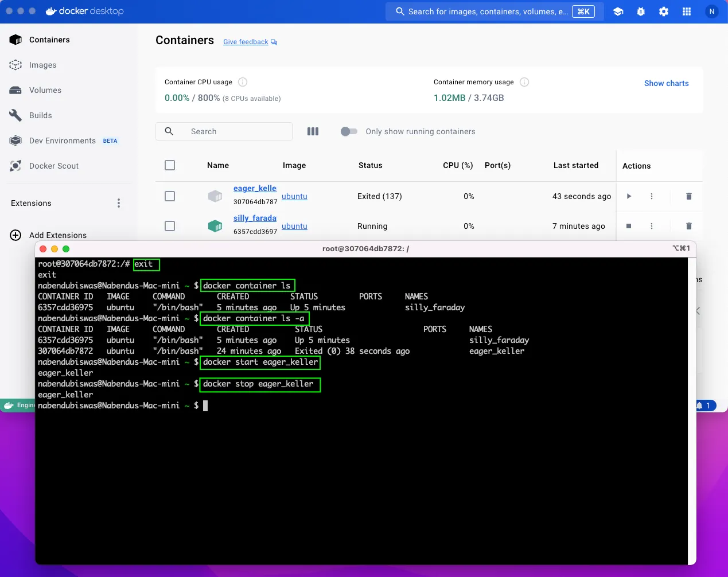Sort by the Last started column header
The image size is (728, 577).
(576, 165)
